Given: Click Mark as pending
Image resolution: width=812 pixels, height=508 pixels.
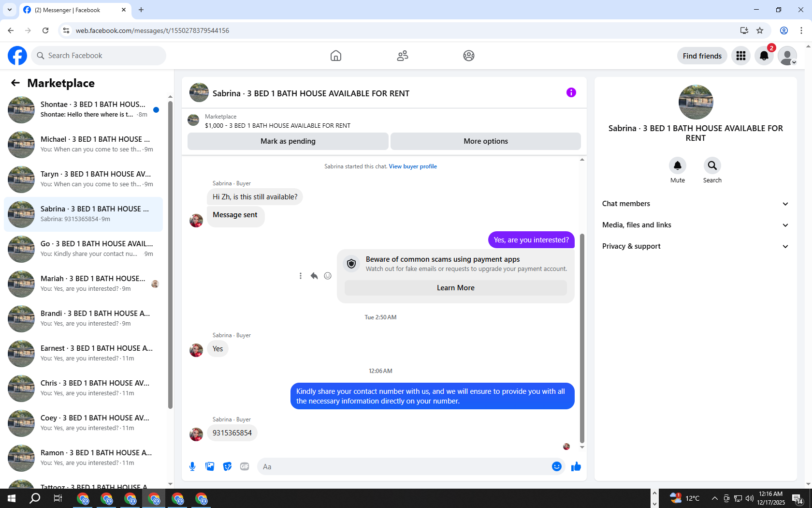Looking at the screenshot, I should tap(288, 141).
